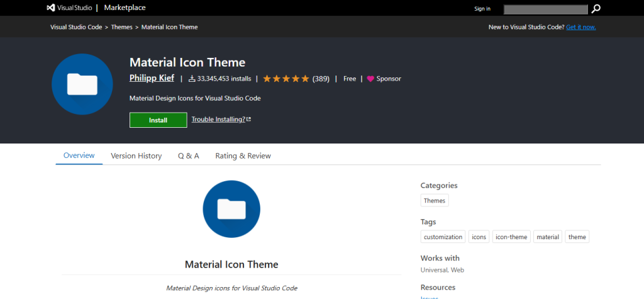Viewport: 644px width, 299px height.
Task: Click the Material Icon Theme breadcrumb
Action: [170, 27]
